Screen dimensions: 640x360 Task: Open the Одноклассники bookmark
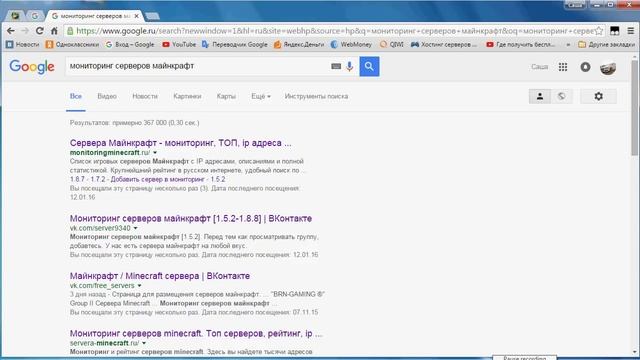72,44
